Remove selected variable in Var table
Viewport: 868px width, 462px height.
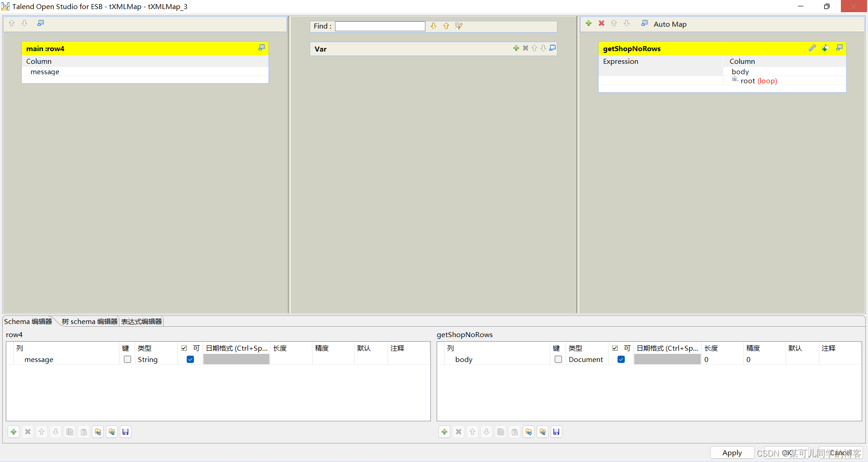(525, 48)
